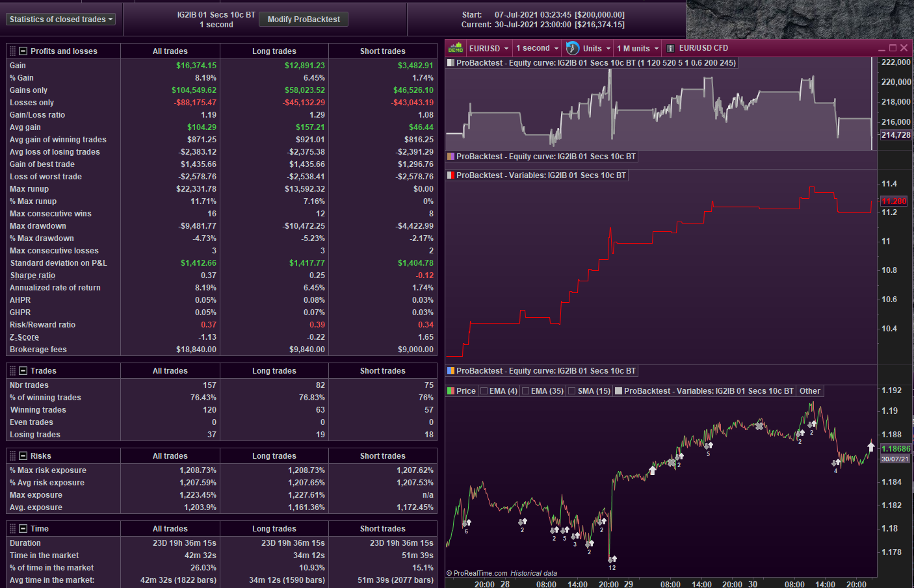Collapse the Profits and losses section

tap(23, 51)
